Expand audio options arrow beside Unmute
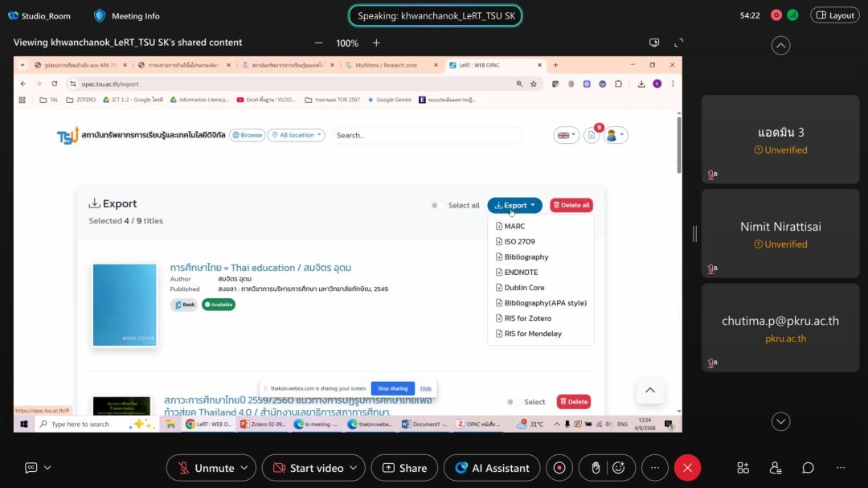The height and width of the screenshot is (488, 868). click(x=244, y=468)
